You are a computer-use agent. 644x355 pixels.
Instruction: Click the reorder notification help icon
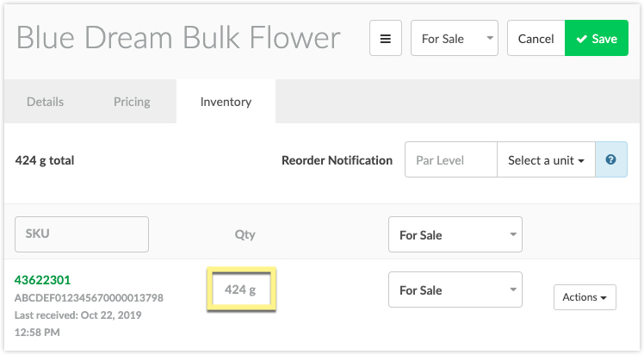point(610,159)
